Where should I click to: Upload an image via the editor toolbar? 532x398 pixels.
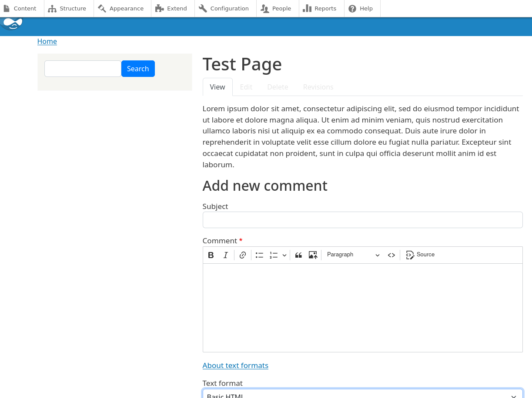point(313,255)
